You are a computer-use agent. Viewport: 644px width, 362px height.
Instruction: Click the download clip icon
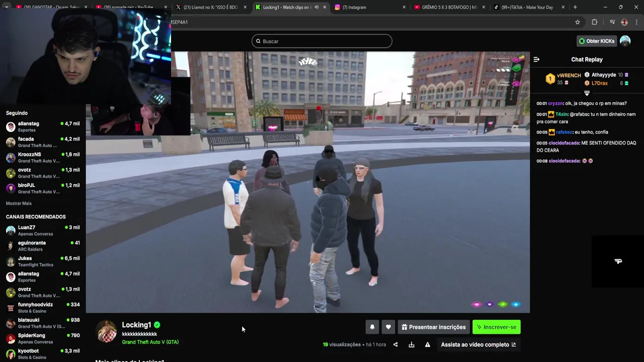(412, 344)
